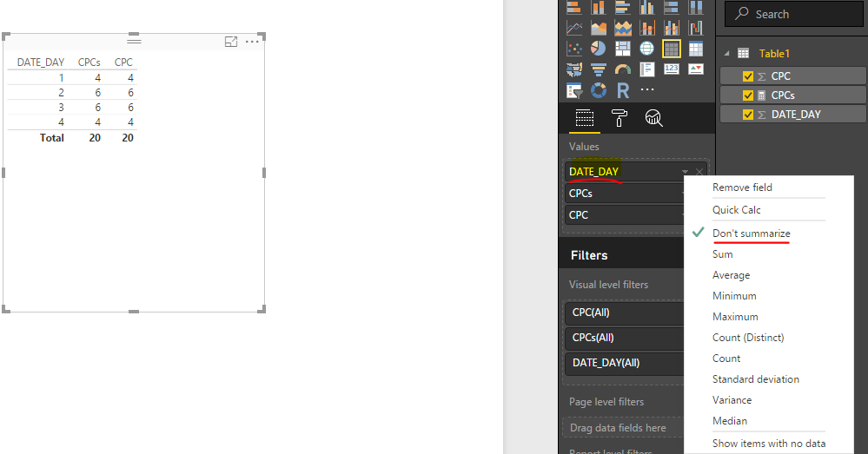Viewport: 868px width, 454px height.
Task: Open the Format paint roller tab
Action: [619, 118]
